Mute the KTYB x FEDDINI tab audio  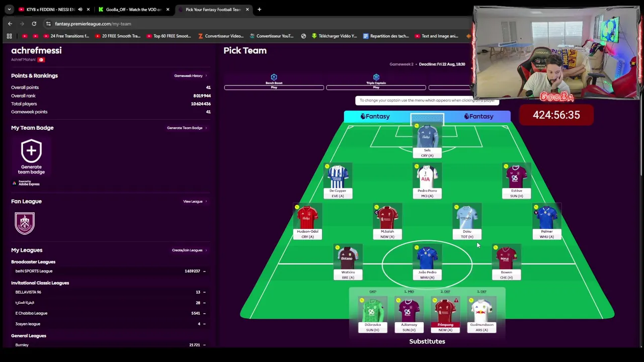click(80, 10)
